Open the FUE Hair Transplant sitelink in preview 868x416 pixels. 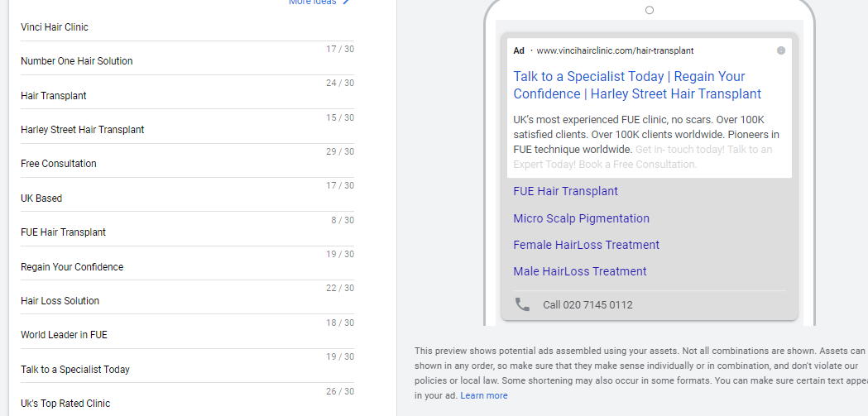coord(565,191)
